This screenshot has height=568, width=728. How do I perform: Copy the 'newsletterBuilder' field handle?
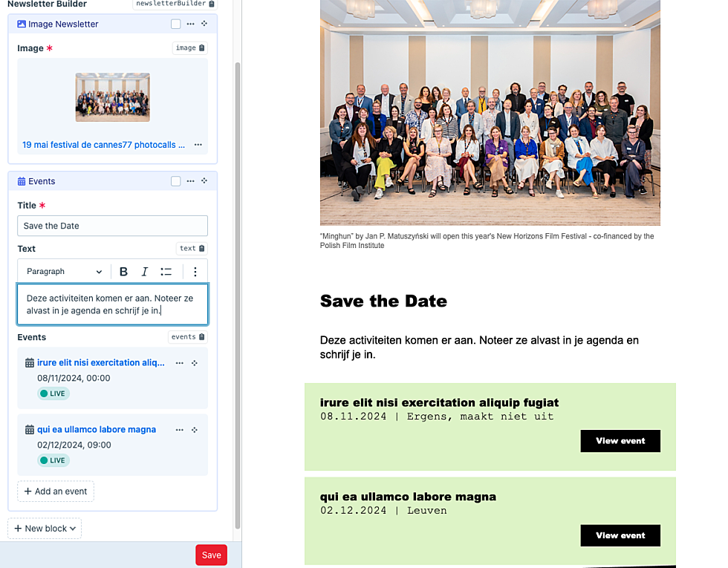pos(175,4)
